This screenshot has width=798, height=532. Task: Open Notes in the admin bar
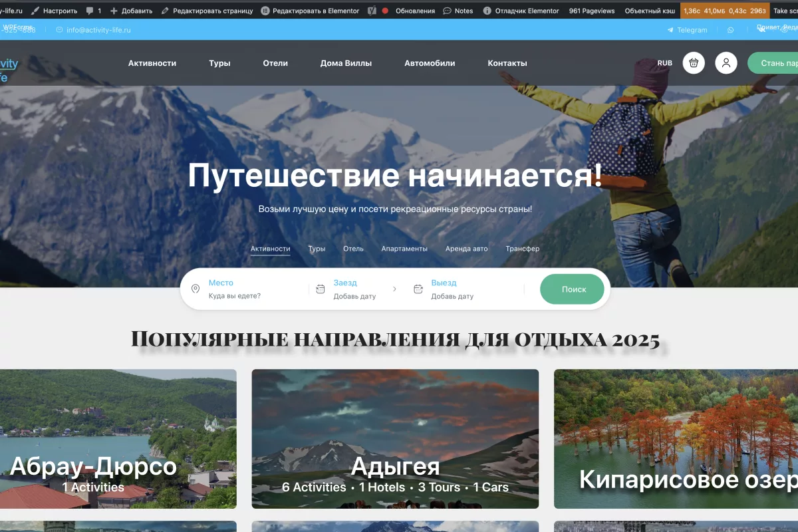tap(458, 11)
